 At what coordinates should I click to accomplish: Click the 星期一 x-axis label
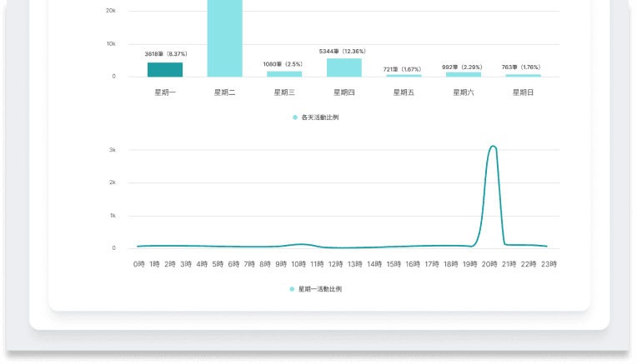[165, 92]
